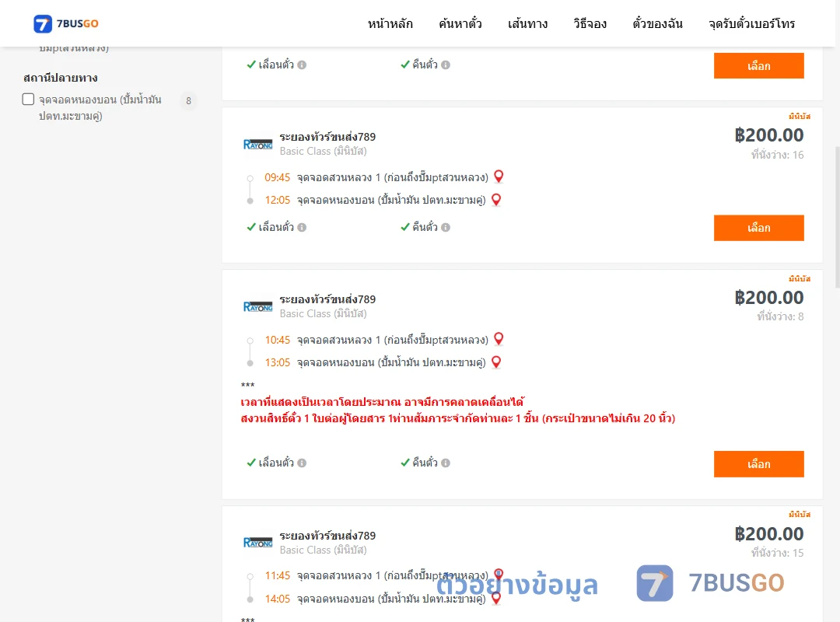Viewport: 840px width, 622px height.
Task: Show map pin for 09:45 departure stop
Action: coord(499,176)
